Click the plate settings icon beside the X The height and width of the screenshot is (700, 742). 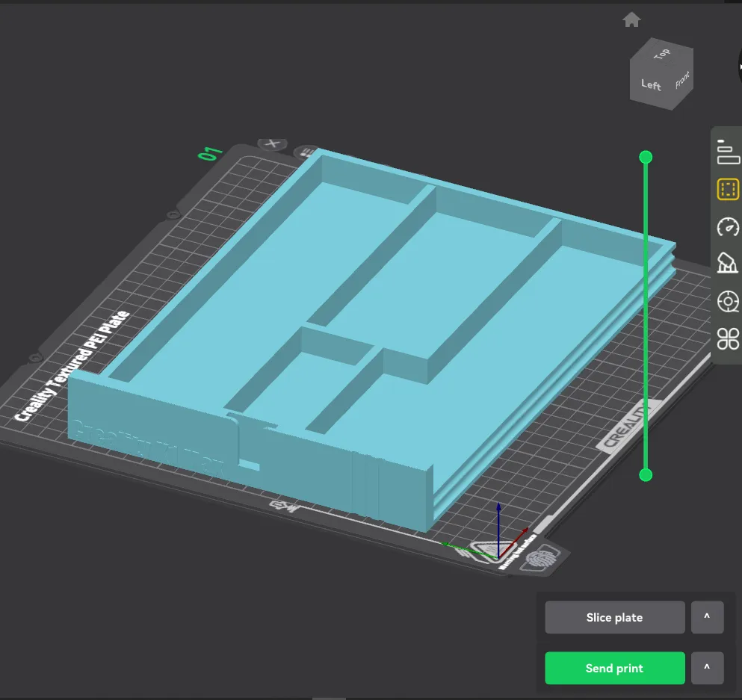(x=307, y=152)
